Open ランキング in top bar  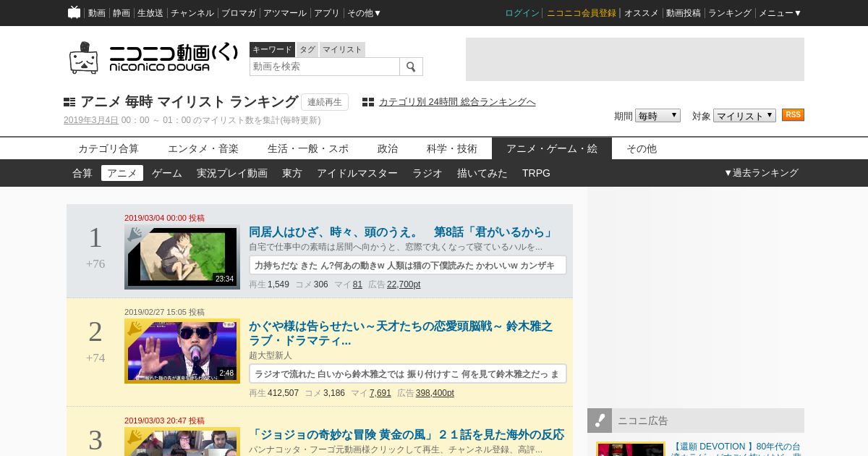(730, 13)
